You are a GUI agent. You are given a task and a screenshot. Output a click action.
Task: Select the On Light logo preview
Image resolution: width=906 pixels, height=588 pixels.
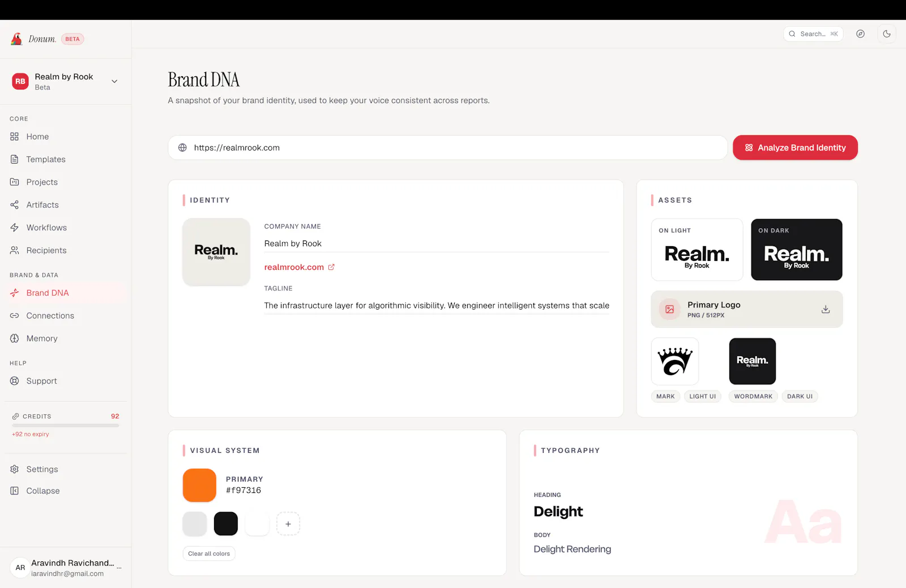pyautogui.click(x=697, y=250)
